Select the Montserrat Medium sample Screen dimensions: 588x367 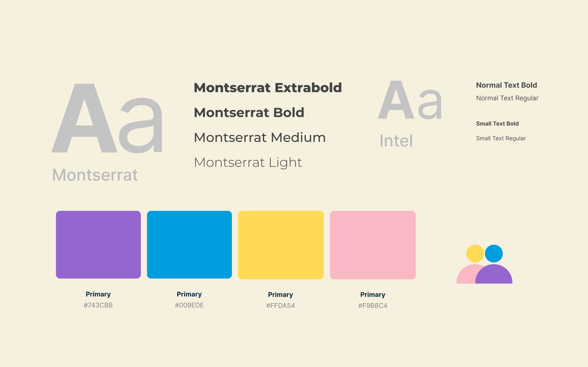click(x=260, y=137)
